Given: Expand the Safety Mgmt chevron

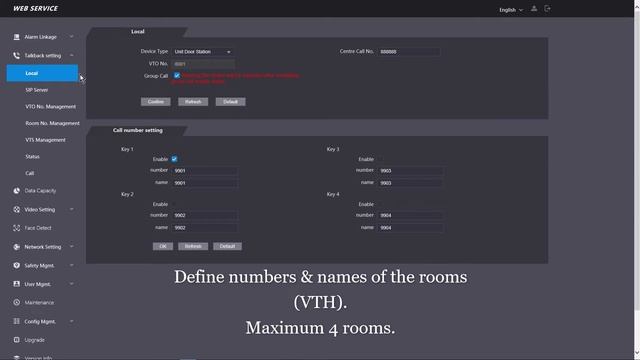Looking at the screenshot, I should (71, 265).
